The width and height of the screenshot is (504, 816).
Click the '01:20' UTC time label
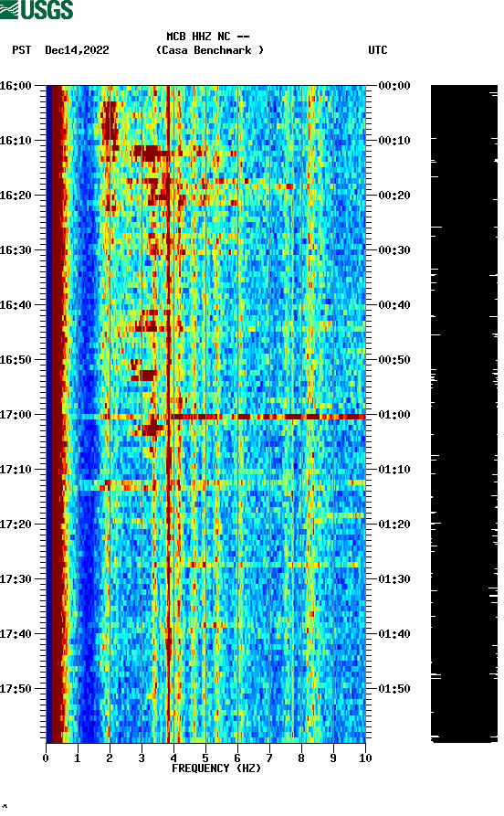394,525
